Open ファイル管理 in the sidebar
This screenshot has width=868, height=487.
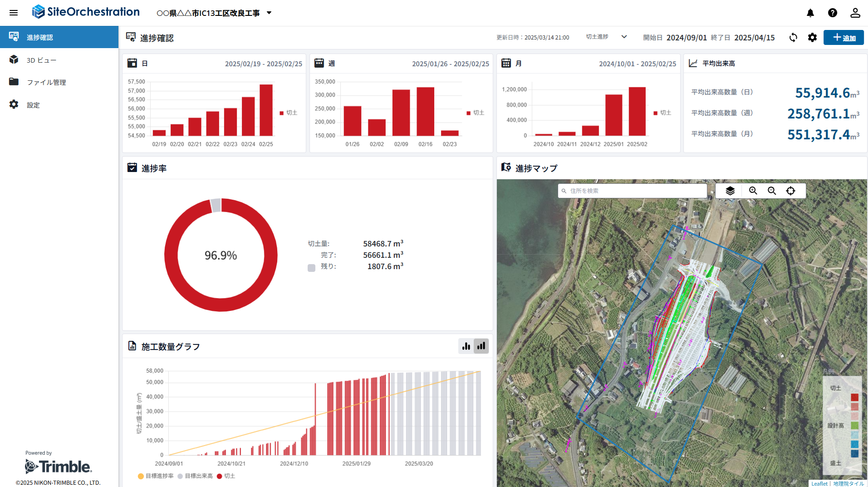pyautogui.click(x=46, y=82)
